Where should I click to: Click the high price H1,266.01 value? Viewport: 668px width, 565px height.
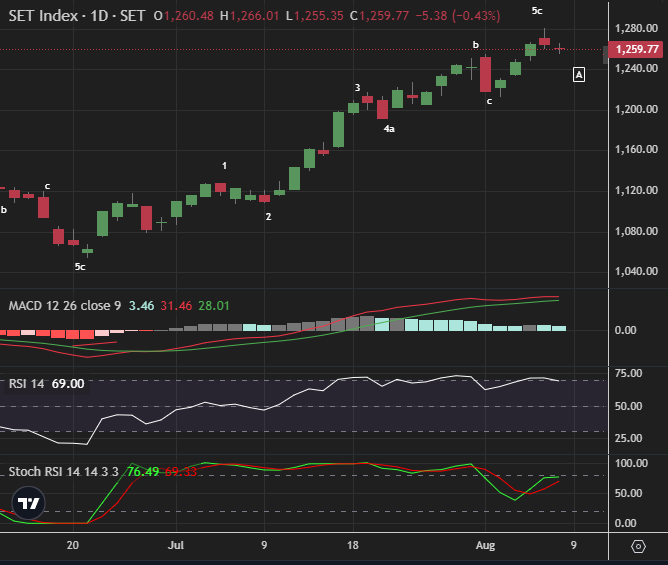point(249,16)
